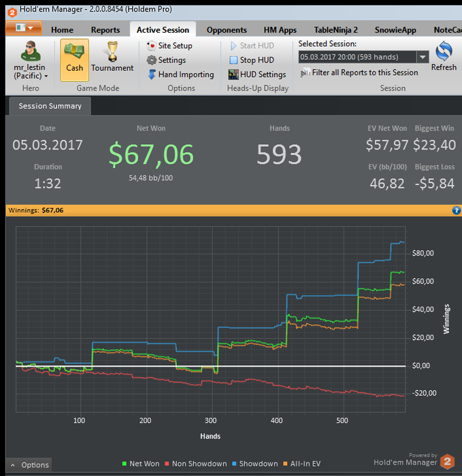Viewport: 462px width, 476px height.
Task: Click the Hold'em Manager title bar app icon
Action: (12, 12)
